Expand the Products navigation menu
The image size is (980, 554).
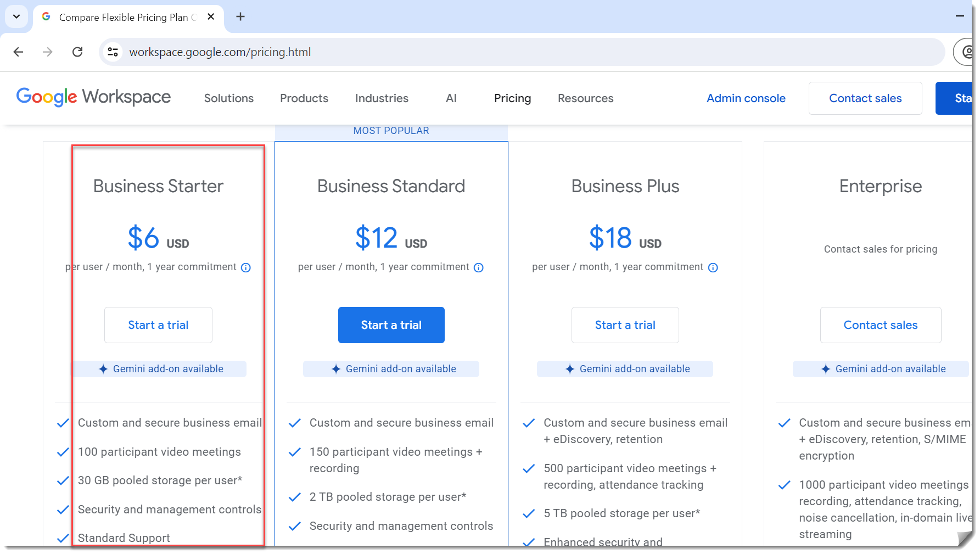[x=304, y=98]
